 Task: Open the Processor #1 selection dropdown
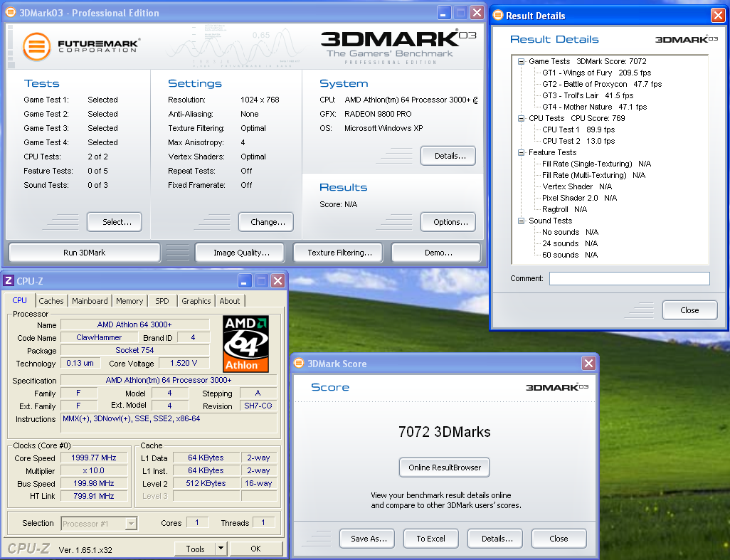click(132, 524)
